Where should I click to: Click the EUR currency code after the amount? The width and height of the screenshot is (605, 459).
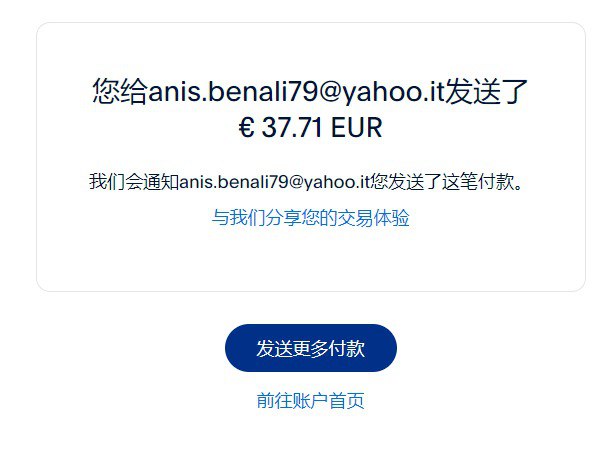click(357, 128)
